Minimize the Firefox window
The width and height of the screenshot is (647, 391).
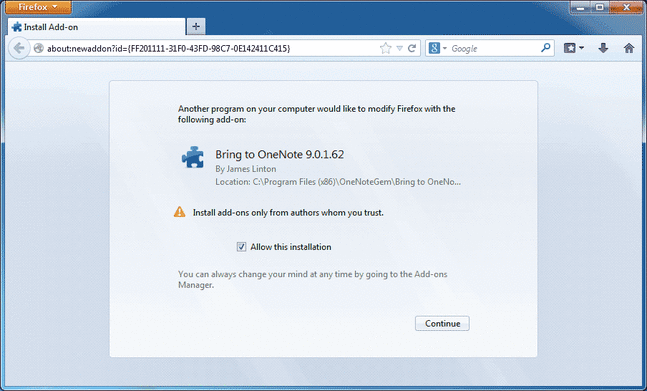pos(581,7)
